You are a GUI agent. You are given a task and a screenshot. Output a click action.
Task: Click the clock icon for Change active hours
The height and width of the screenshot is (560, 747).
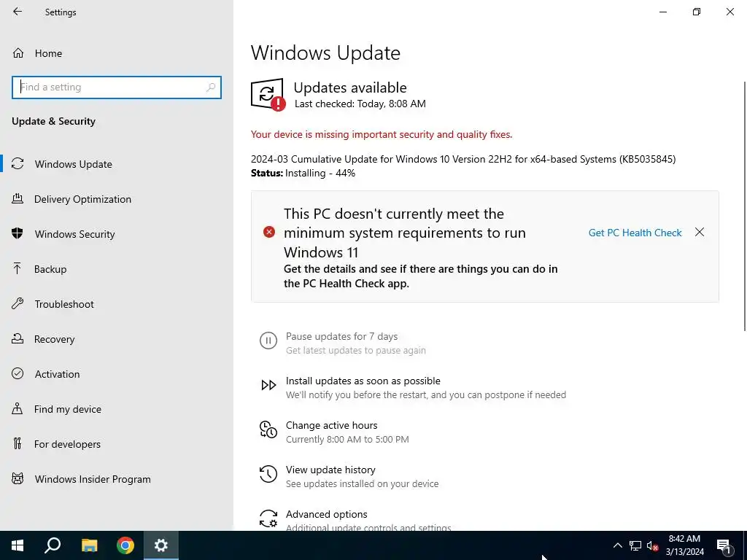[268, 429]
